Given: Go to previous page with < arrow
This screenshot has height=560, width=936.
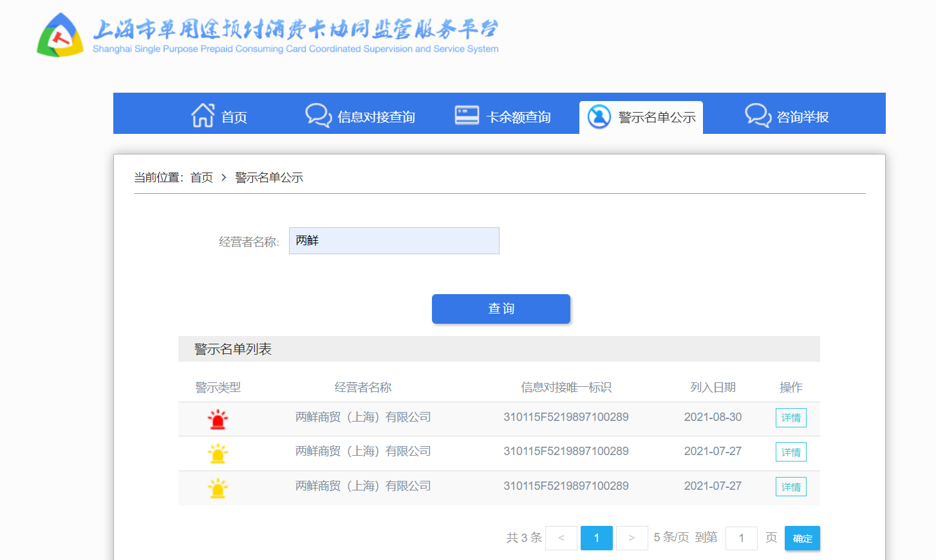Looking at the screenshot, I should click(561, 538).
